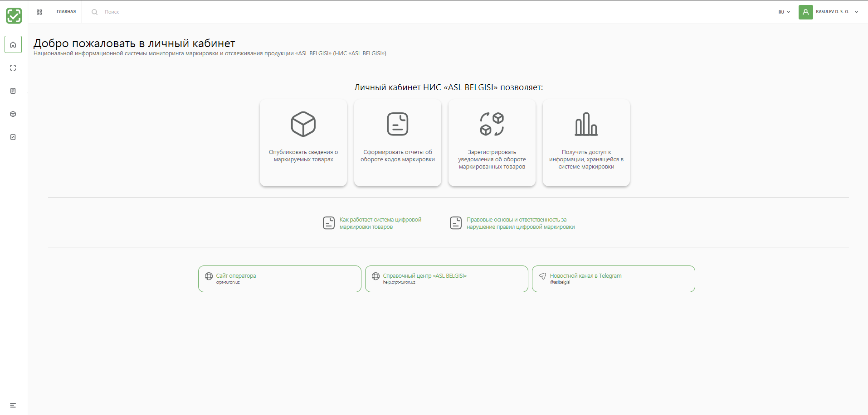Click the cube icon on publish card

pyautogui.click(x=303, y=124)
